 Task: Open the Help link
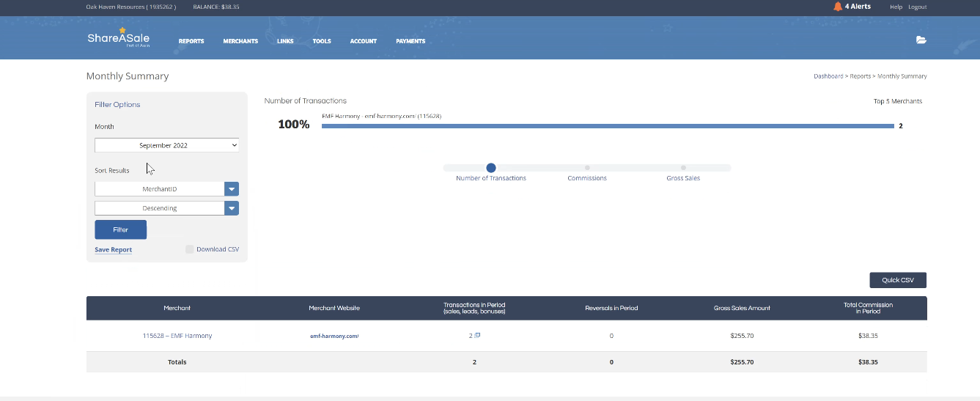[x=896, y=7]
